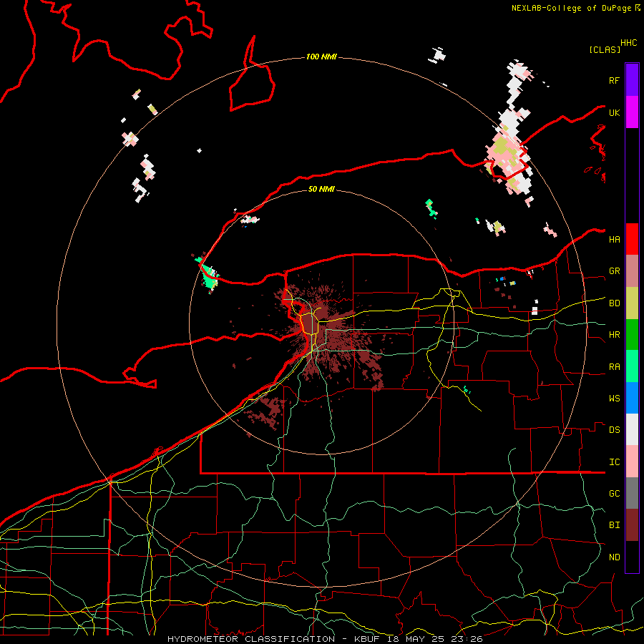The width and height of the screenshot is (644, 644).
Task: Click the RA bright green legend swatch
Action: (x=632, y=366)
